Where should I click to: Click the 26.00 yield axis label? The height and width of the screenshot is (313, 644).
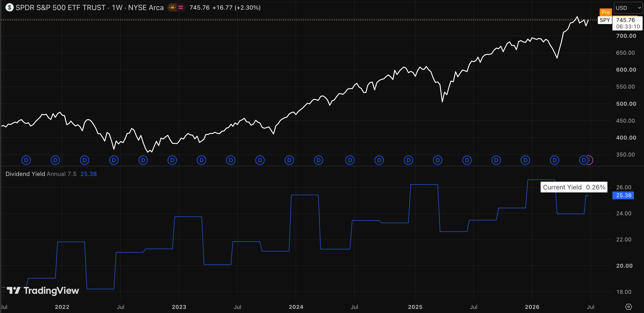coord(624,187)
